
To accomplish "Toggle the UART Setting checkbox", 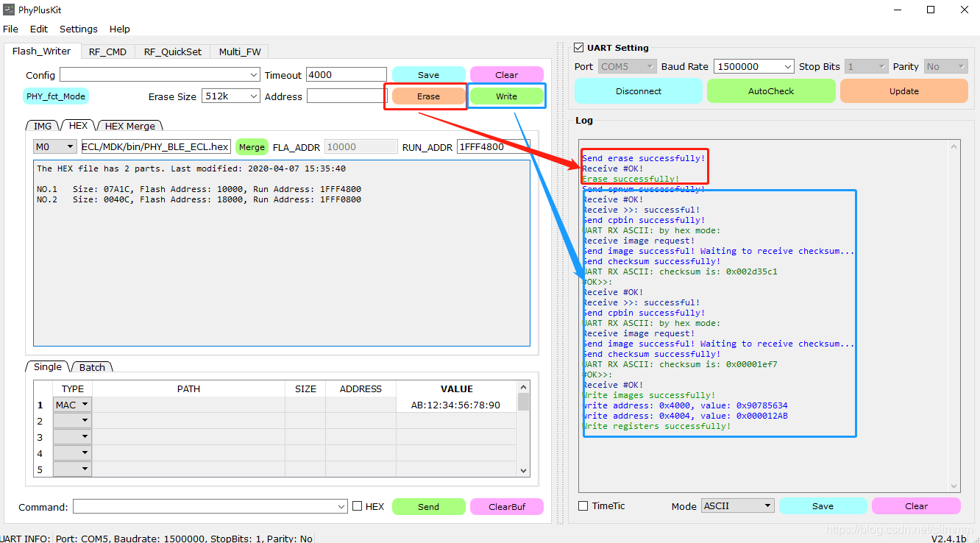I will point(579,48).
